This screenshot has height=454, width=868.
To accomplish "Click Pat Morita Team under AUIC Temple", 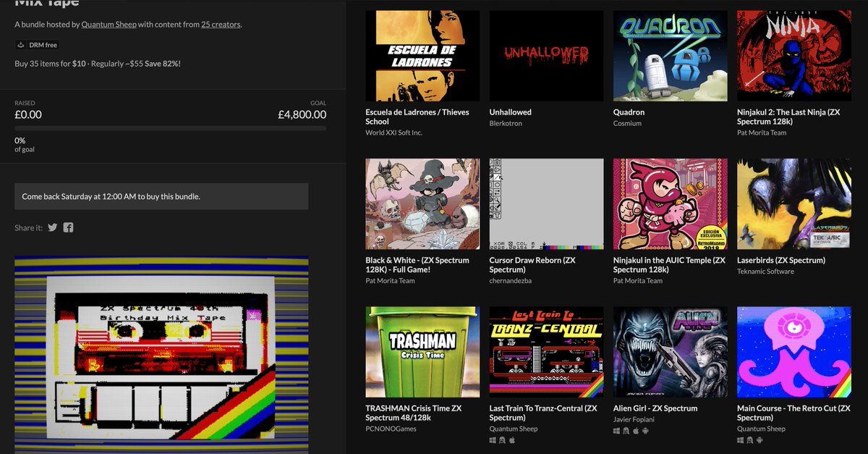I will tap(638, 280).
